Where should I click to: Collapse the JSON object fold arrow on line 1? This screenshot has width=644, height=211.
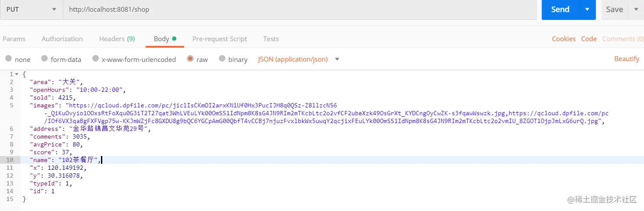pyautogui.click(x=17, y=74)
